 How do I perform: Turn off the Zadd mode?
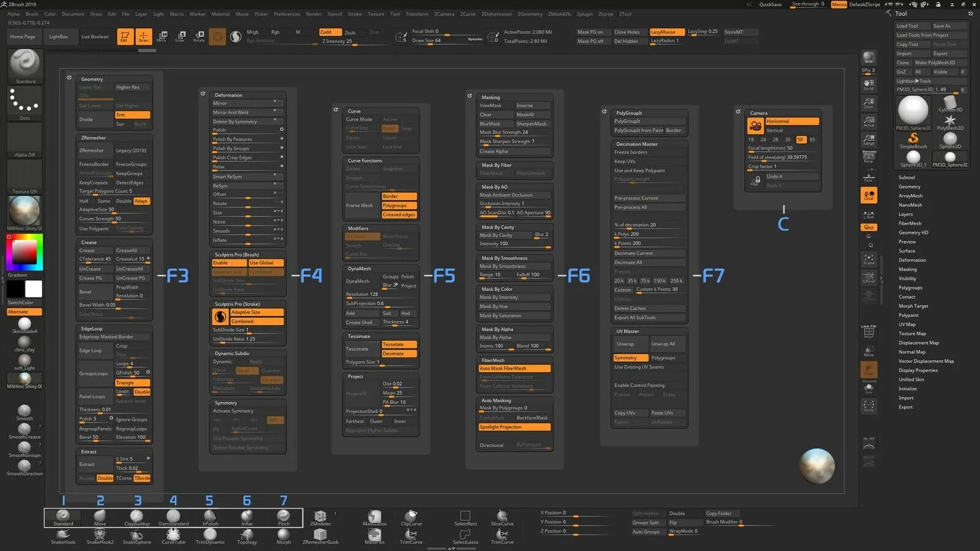pyautogui.click(x=330, y=32)
